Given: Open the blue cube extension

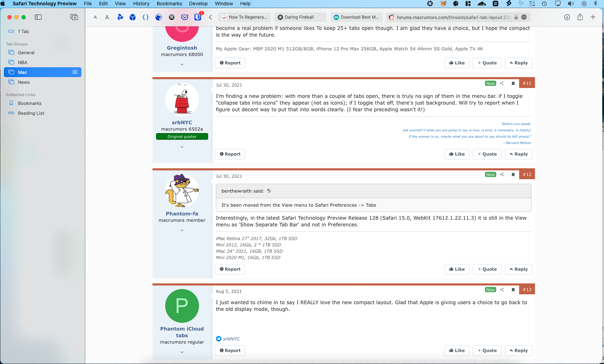Looking at the screenshot, I should (x=132, y=17).
